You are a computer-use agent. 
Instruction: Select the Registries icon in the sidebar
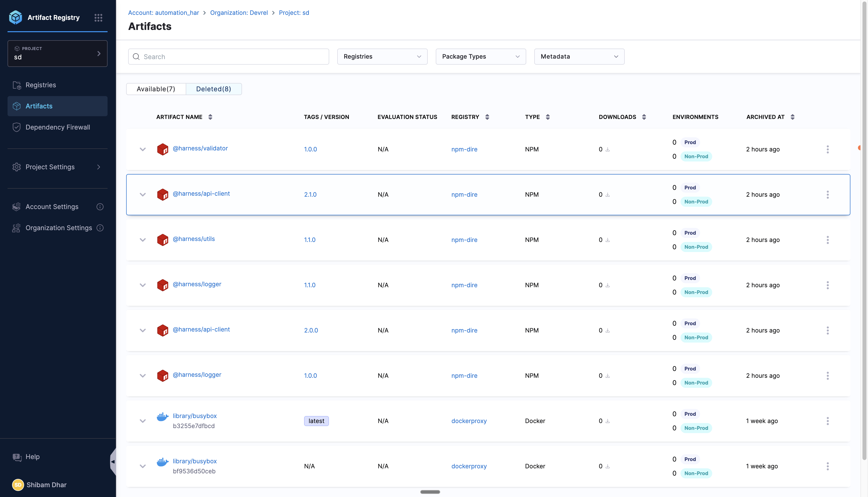[x=17, y=85]
